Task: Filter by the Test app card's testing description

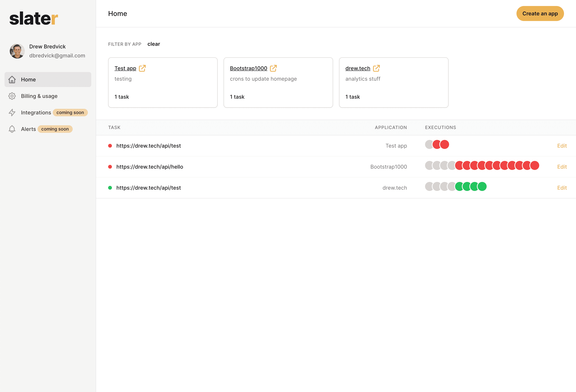Action: tap(123, 79)
